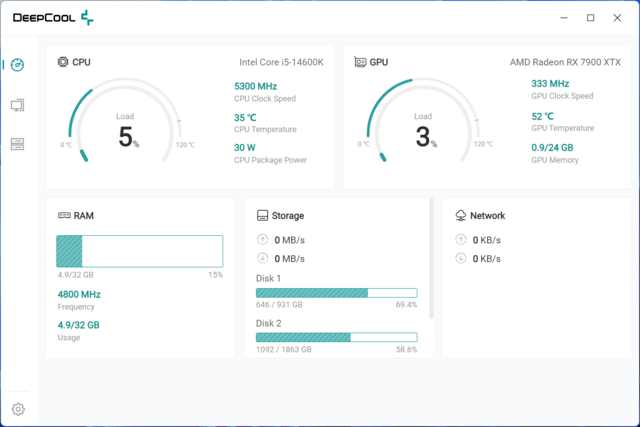Close the DeepCool window

617,18
